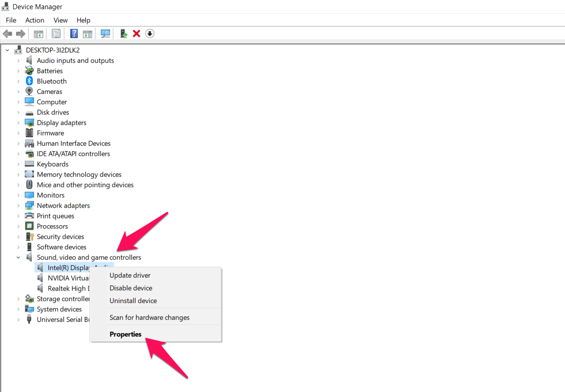Image resolution: width=565 pixels, height=392 pixels.
Task: Click the Batteries category icon
Action: tap(29, 71)
